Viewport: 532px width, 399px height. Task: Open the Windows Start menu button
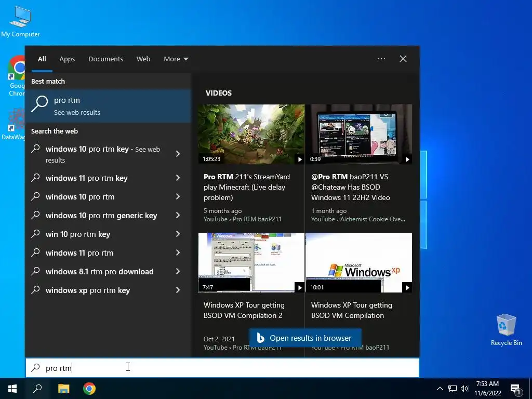(x=12, y=389)
